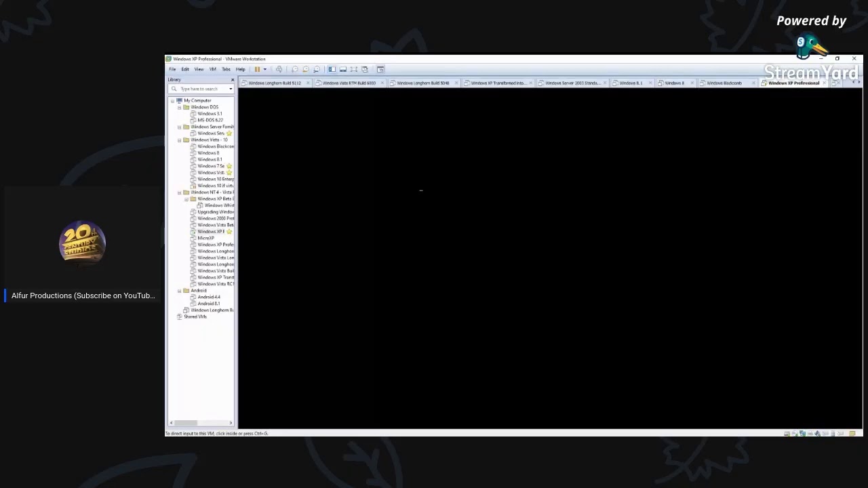Open the Snapshot Manager toolbar icon
The width and height of the screenshot is (868, 488).
tap(317, 69)
